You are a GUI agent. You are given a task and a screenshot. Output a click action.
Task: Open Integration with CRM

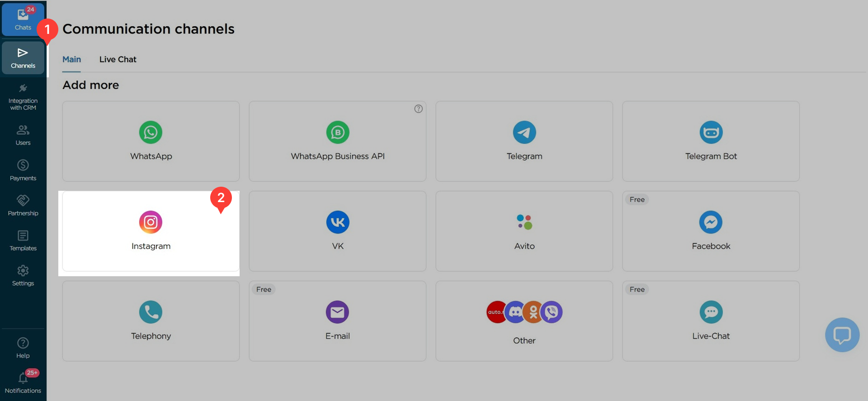23,97
